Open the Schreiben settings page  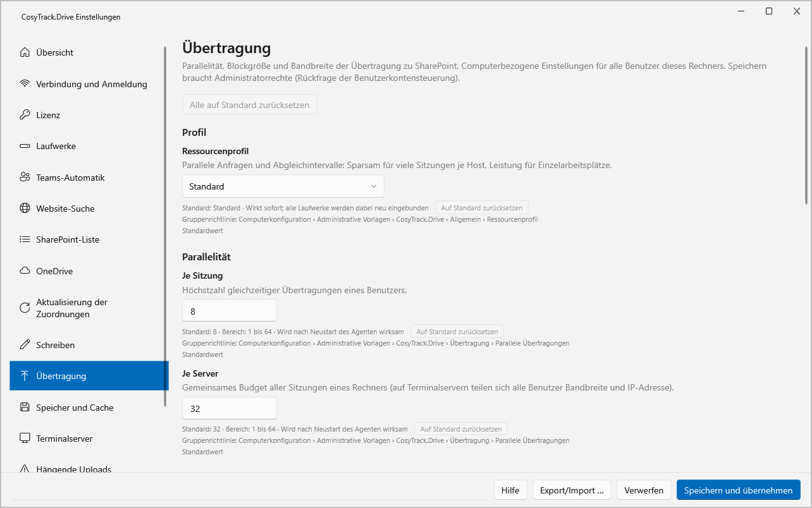tap(89, 345)
